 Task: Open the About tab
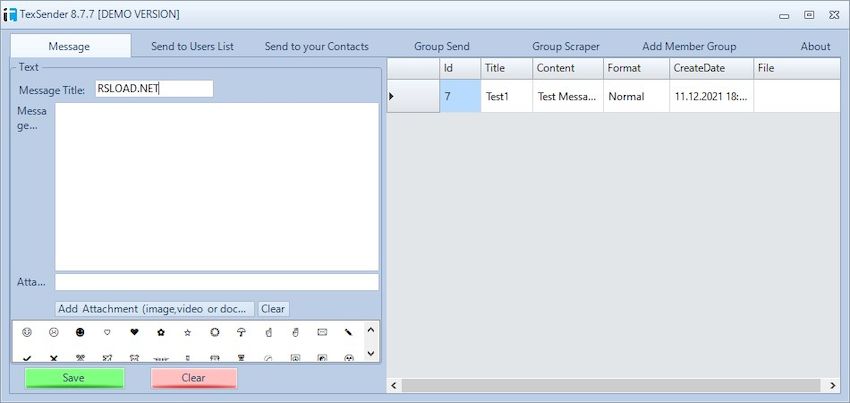(x=815, y=47)
